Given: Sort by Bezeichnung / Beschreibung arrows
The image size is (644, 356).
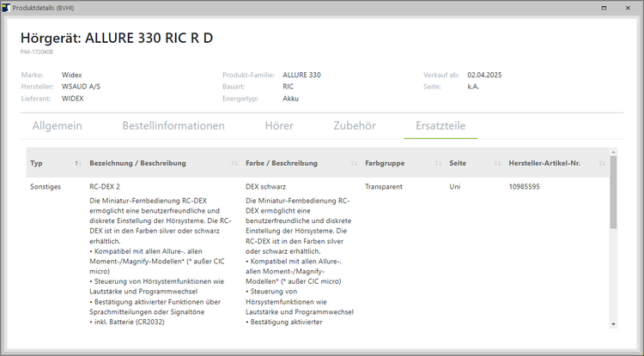Looking at the screenshot, I should point(234,163).
